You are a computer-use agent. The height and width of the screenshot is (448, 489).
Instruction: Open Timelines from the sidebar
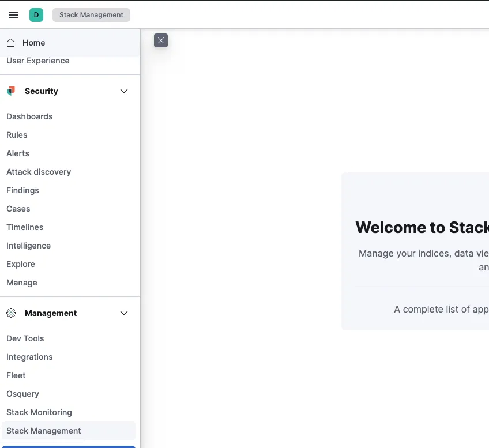(25, 227)
